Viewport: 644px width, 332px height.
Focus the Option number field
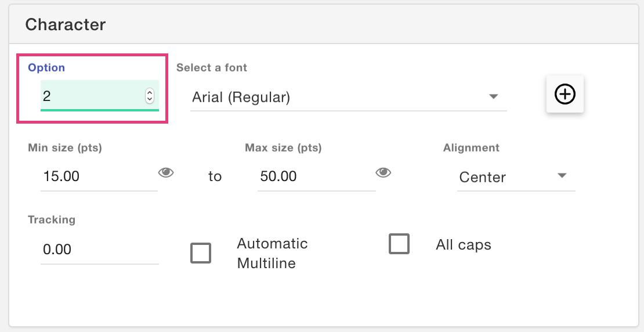coord(100,96)
